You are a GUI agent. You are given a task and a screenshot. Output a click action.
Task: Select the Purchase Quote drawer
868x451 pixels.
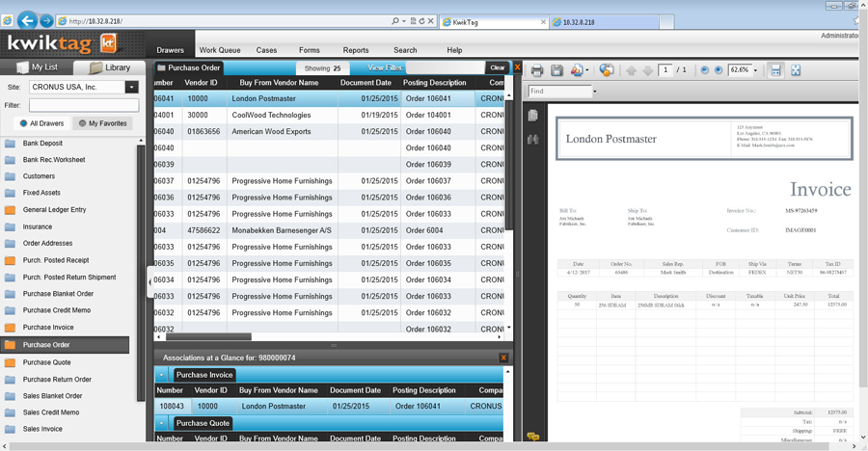[46, 362]
